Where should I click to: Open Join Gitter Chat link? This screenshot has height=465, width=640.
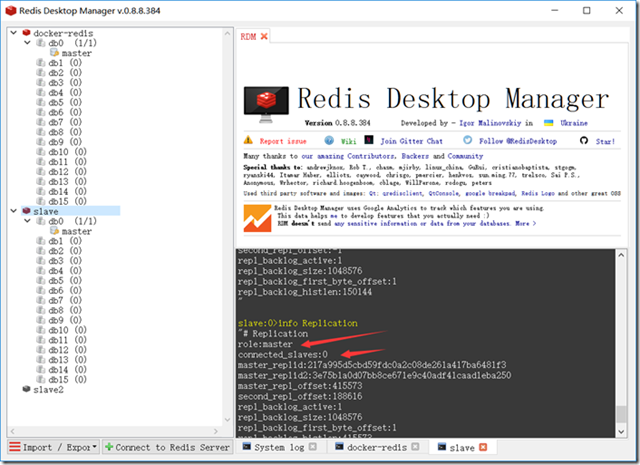click(411, 141)
